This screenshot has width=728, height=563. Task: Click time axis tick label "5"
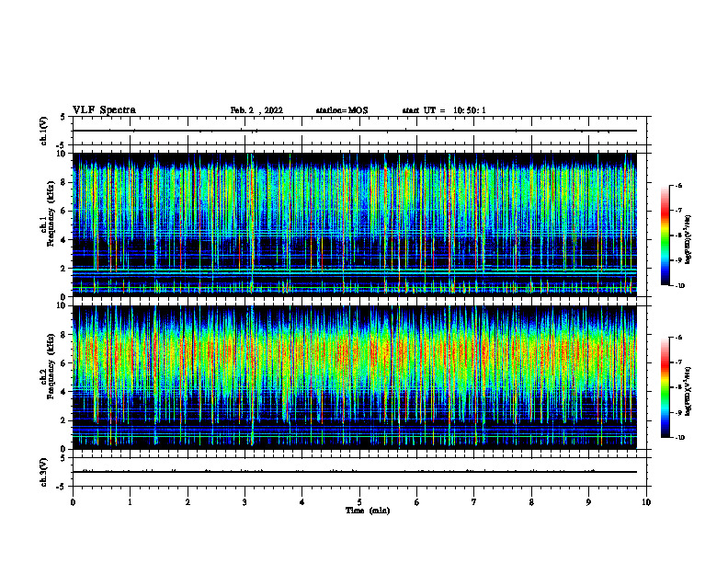coord(359,502)
